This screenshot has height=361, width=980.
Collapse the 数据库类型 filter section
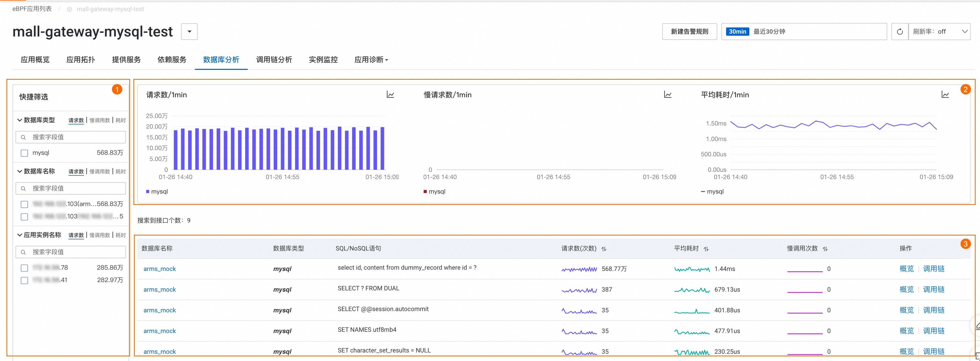(x=19, y=120)
